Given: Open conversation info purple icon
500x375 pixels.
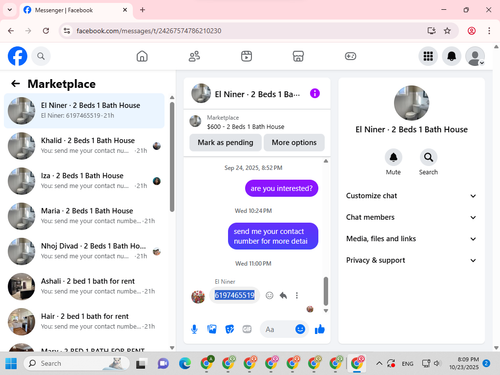Looking at the screenshot, I should (315, 93).
